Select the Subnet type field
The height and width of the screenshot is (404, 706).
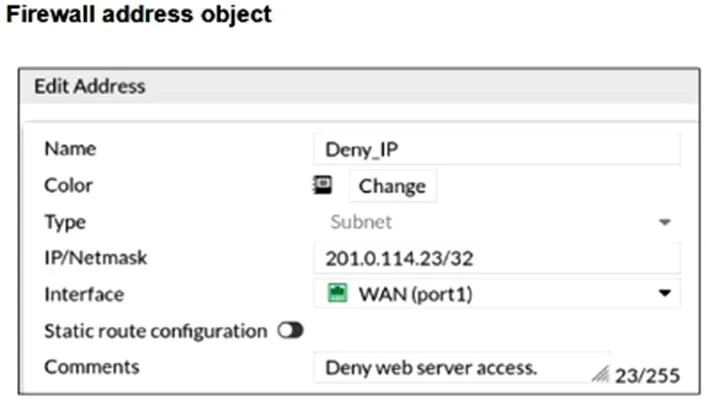coord(497,222)
